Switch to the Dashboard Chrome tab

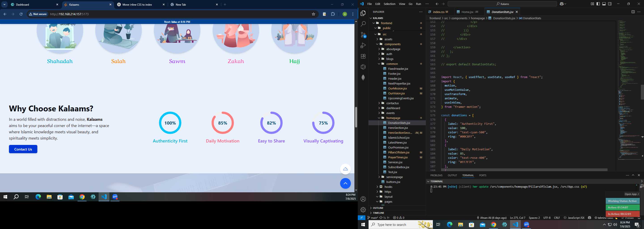click(x=35, y=4)
